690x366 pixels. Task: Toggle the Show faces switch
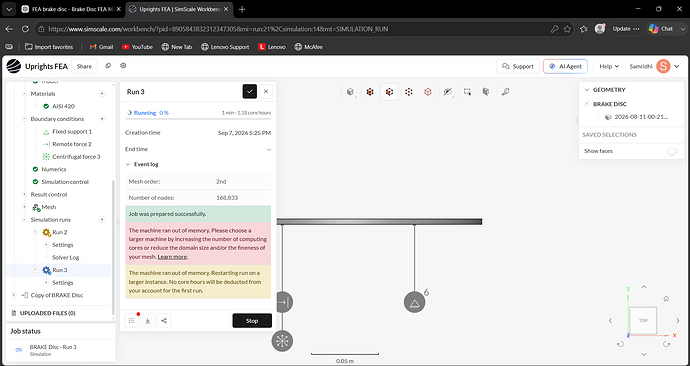[673, 151]
